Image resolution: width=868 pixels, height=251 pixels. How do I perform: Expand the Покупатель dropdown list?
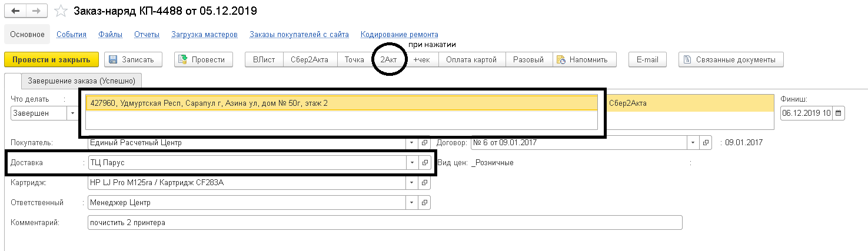[x=412, y=143]
